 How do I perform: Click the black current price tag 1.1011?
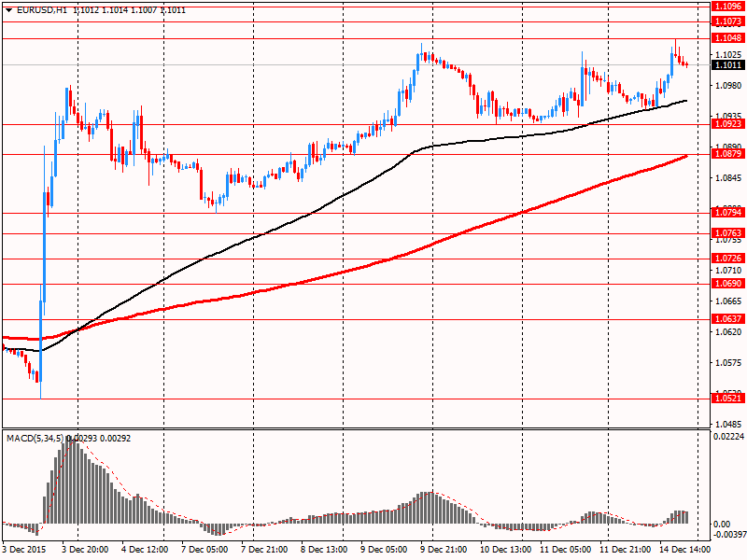(728, 64)
